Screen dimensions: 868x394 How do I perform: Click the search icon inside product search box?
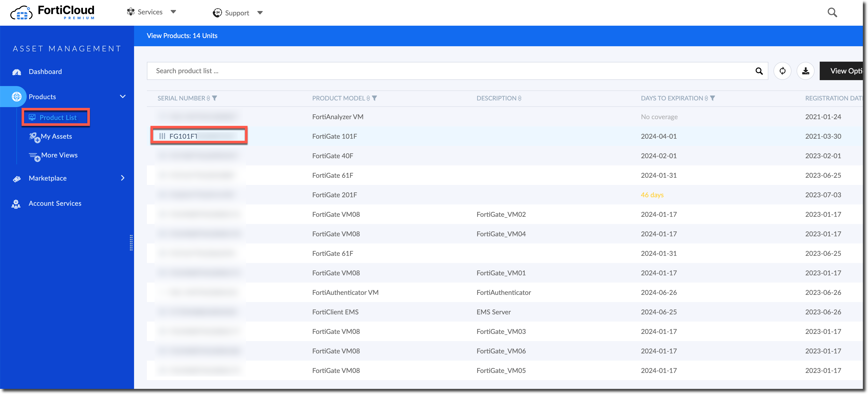pyautogui.click(x=759, y=71)
